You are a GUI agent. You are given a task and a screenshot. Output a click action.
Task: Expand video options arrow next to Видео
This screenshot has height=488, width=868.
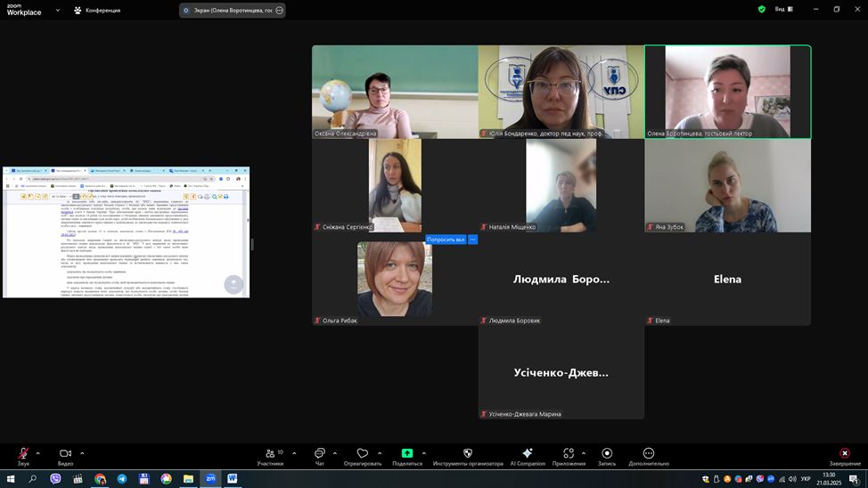click(83, 452)
